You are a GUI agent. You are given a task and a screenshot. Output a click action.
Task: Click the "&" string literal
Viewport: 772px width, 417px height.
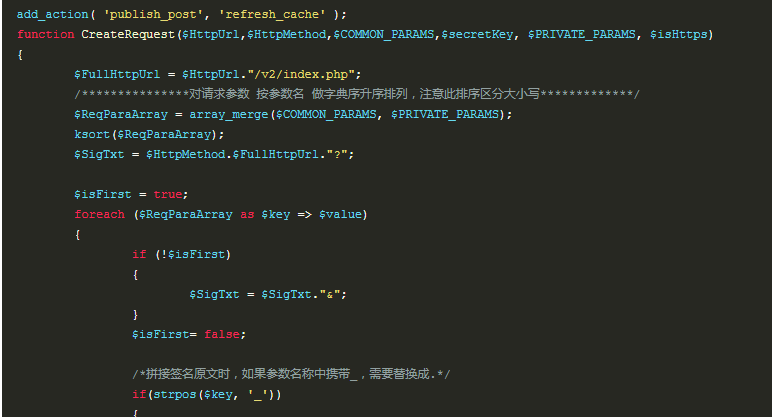[329, 294]
